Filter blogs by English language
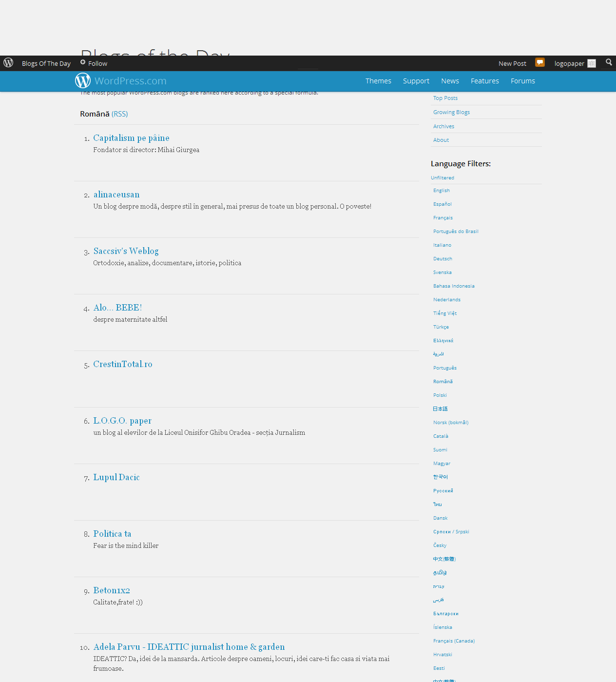The height and width of the screenshot is (682, 616). (441, 191)
